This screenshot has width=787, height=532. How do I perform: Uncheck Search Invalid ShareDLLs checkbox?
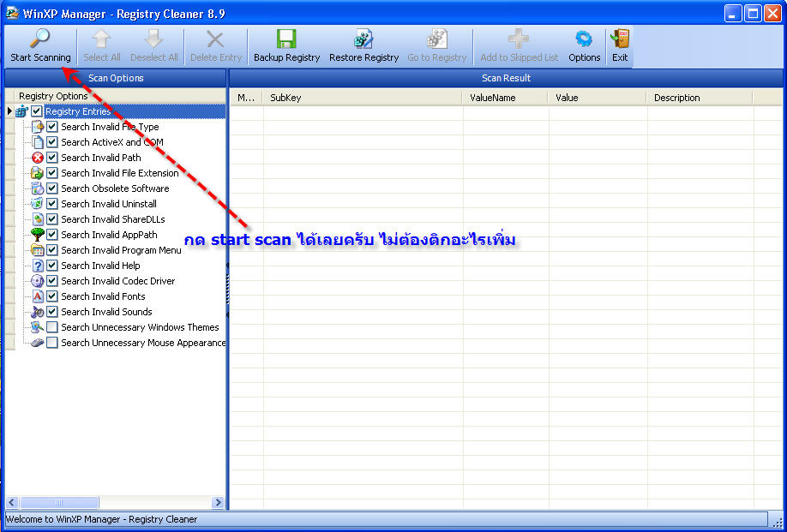click(x=52, y=219)
